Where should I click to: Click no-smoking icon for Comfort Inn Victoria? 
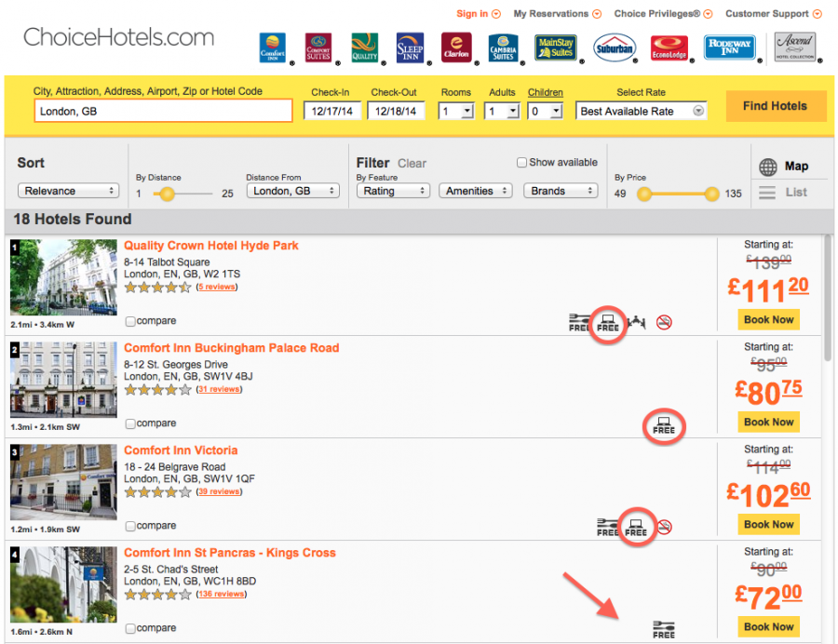pos(664,527)
